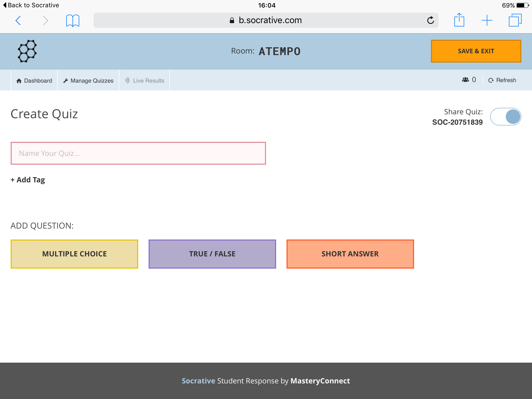Open a new tab with plus icon
The width and height of the screenshot is (532, 399).
point(487,20)
